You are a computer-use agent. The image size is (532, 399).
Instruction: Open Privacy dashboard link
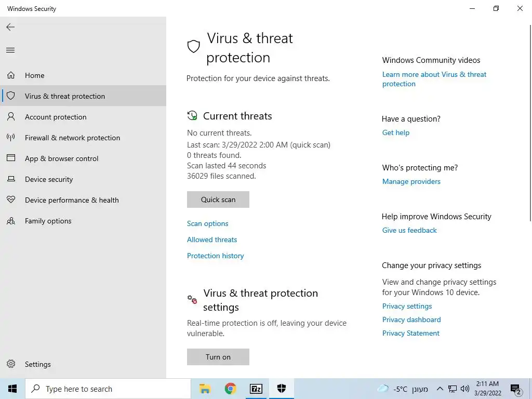tap(411, 320)
